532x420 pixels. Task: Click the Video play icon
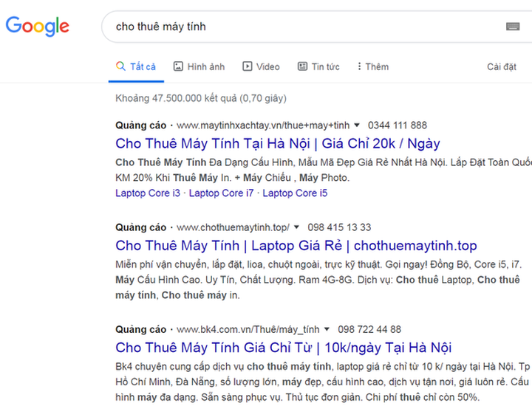tap(248, 66)
